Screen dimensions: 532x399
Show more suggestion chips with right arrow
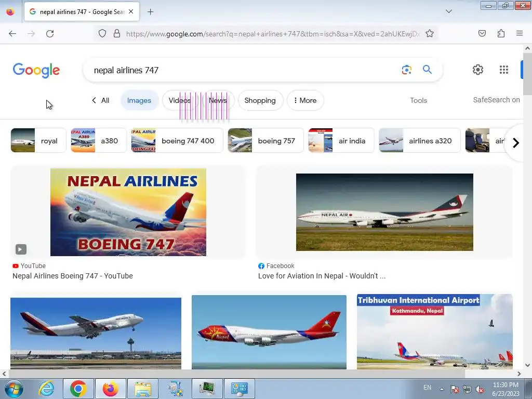[x=516, y=143]
